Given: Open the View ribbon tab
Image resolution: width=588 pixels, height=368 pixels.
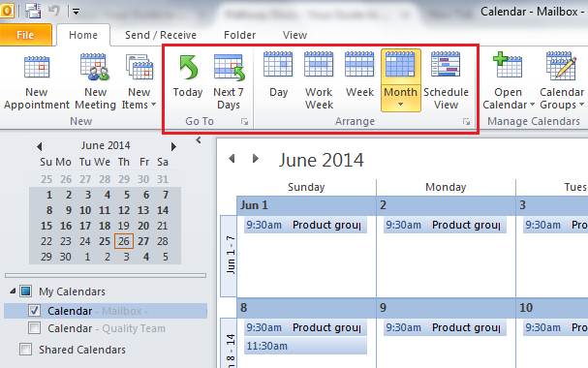Looking at the screenshot, I should coord(294,35).
